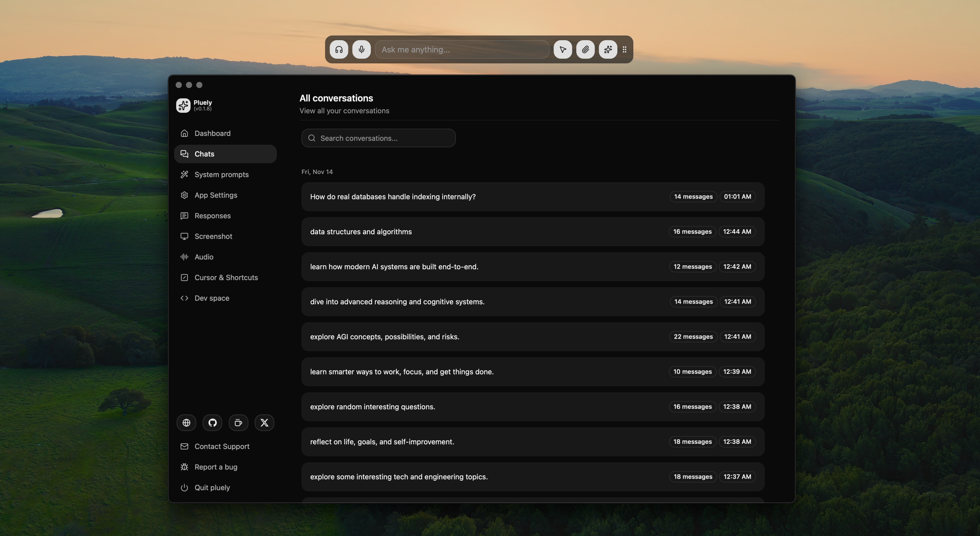Click the headphones system audio icon
Viewport: 980px width, 536px height.
point(339,49)
